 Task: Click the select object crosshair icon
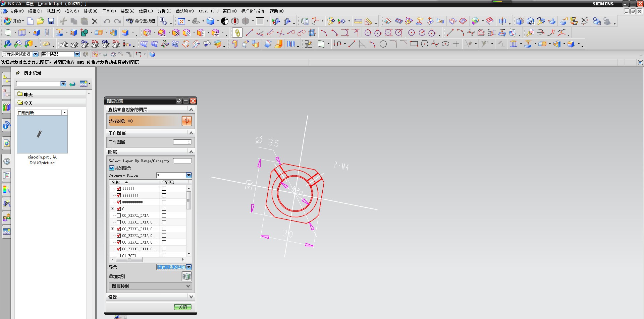coord(186,121)
